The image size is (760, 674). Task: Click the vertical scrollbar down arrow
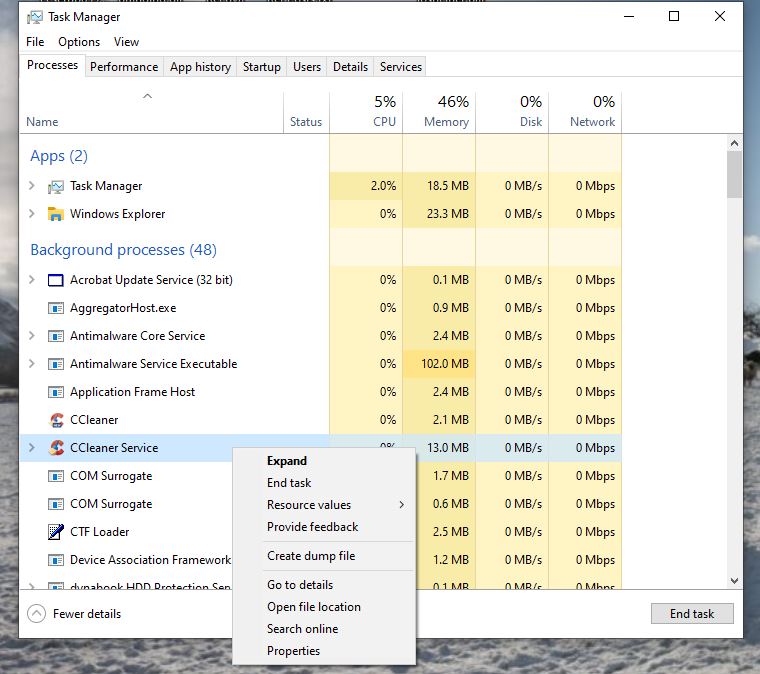coord(734,580)
